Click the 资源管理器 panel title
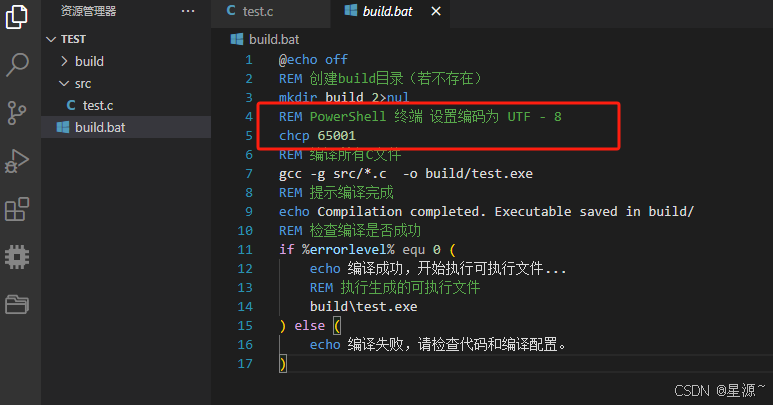The image size is (773, 405). [89, 11]
